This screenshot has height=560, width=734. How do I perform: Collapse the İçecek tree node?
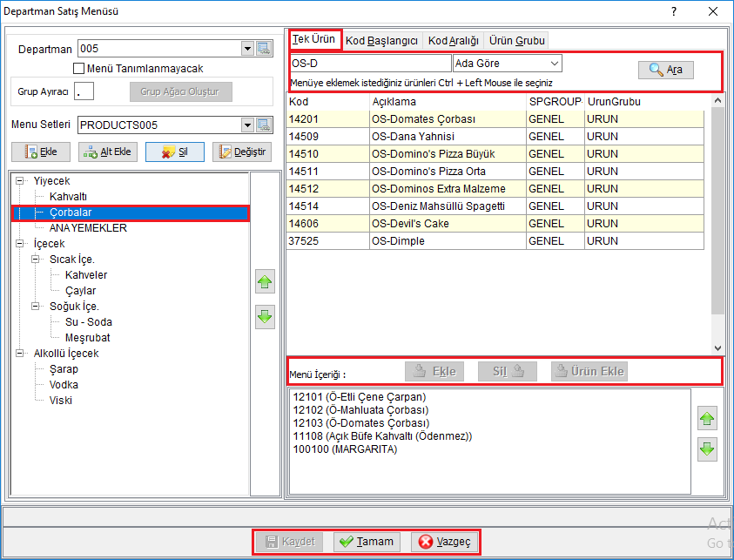click(x=20, y=244)
